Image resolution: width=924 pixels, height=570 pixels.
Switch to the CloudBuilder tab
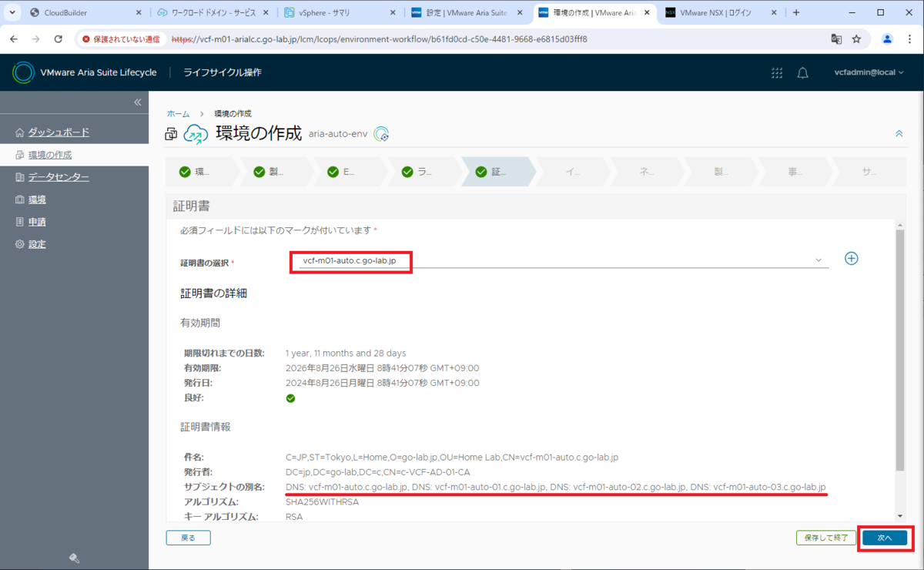pyautogui.click(x=85, y=12)
